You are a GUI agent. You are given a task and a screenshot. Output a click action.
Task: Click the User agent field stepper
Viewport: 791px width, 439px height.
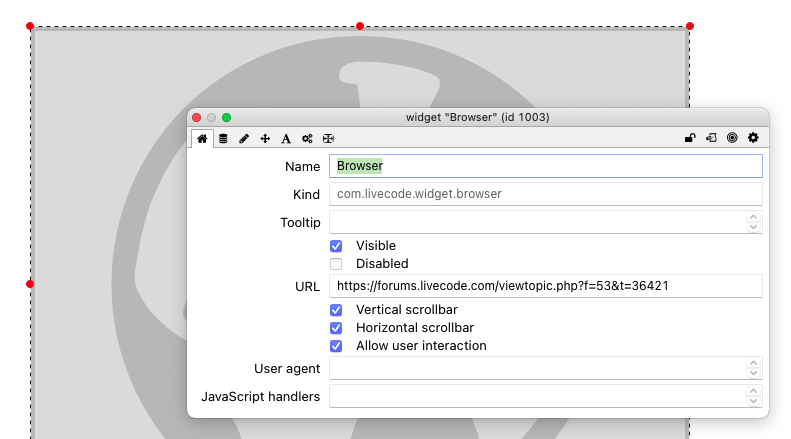point(754,369)
